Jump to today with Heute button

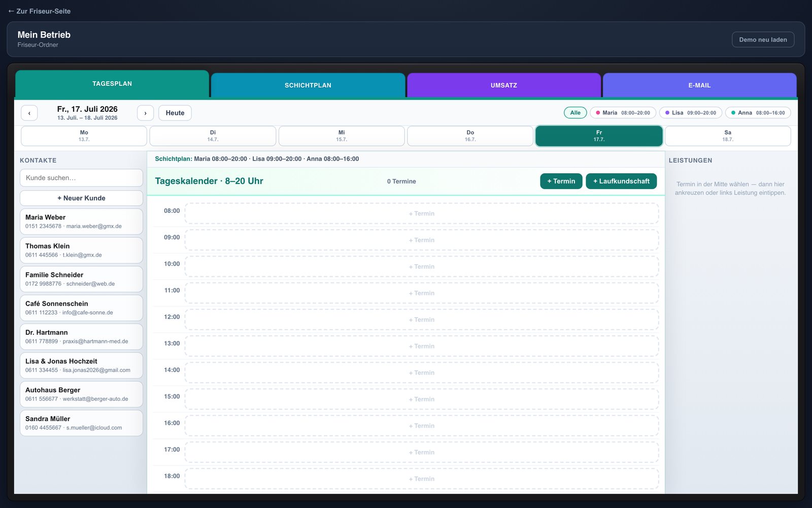click(x=175, y=113)
